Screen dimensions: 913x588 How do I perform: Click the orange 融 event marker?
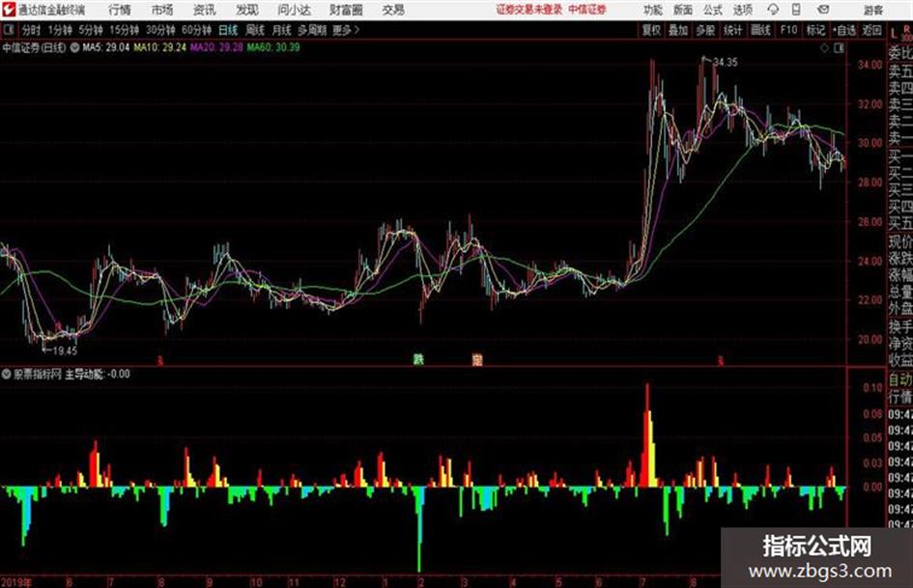click(x=477, y=359)
